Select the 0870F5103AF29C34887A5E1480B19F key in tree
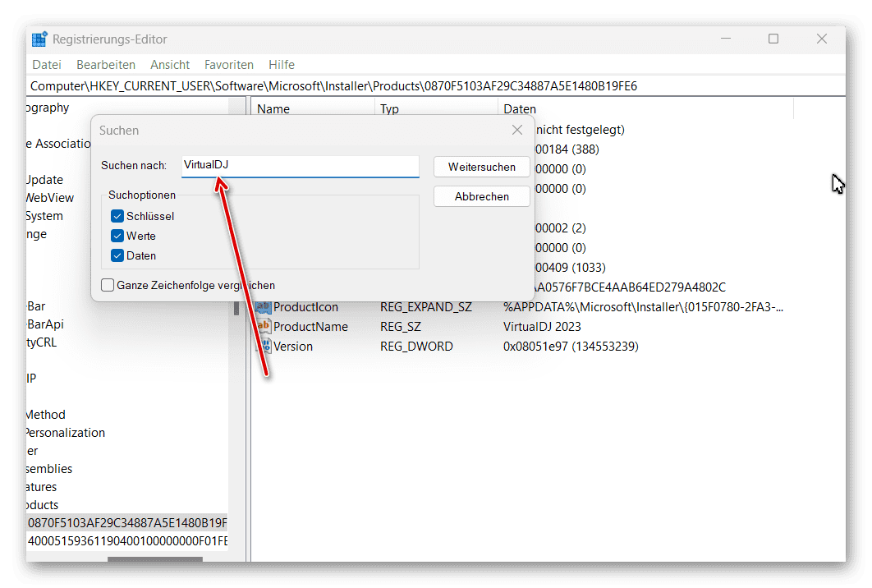872x588 pixels. tap(127, 523)
